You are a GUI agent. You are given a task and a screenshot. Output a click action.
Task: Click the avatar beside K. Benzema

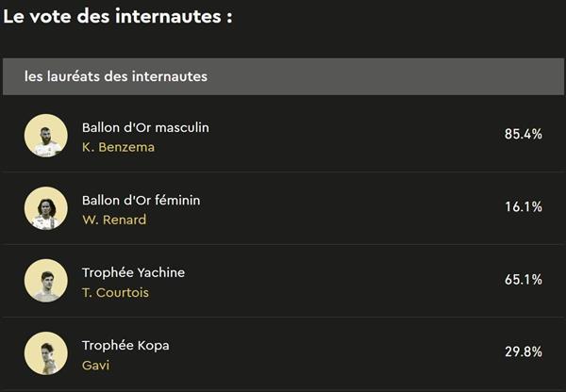46,136
